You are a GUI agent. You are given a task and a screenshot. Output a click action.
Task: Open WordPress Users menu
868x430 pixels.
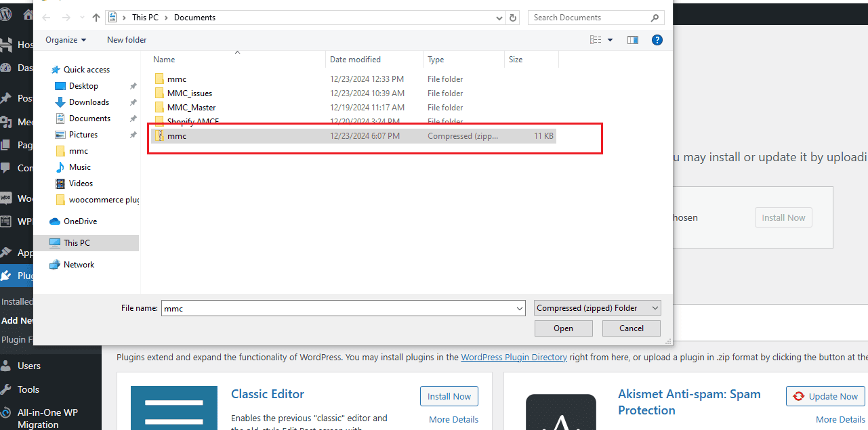click(7, 366)
